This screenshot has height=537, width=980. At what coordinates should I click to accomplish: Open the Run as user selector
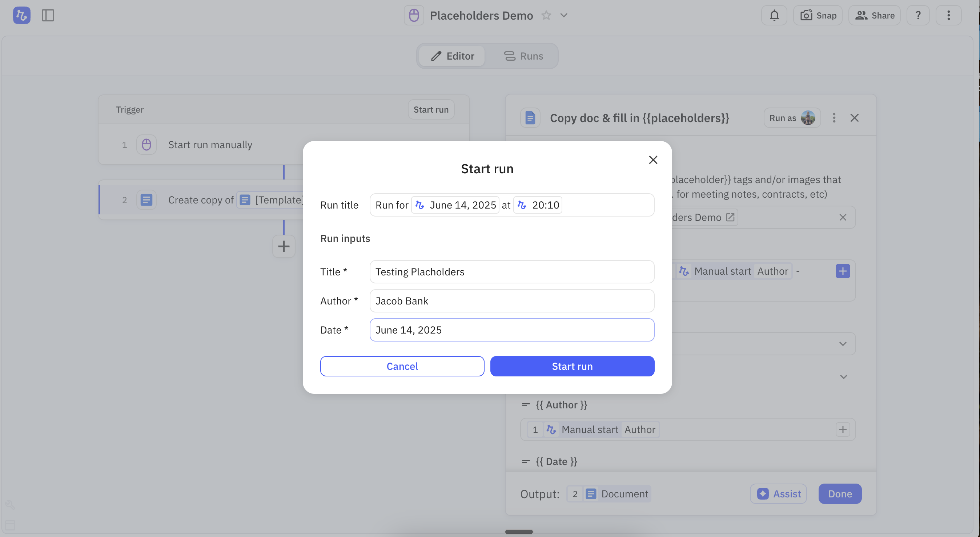(792, 118)
